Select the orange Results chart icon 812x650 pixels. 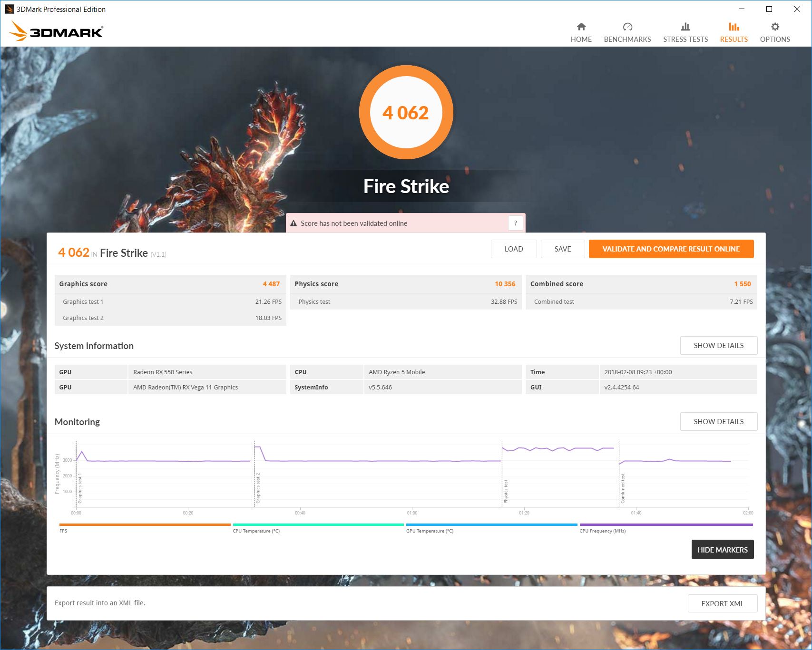734,27
